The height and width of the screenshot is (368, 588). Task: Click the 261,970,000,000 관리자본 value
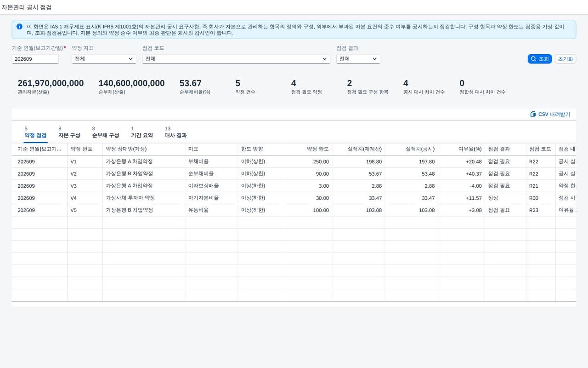pyautogui.click(x=51, y=83)
